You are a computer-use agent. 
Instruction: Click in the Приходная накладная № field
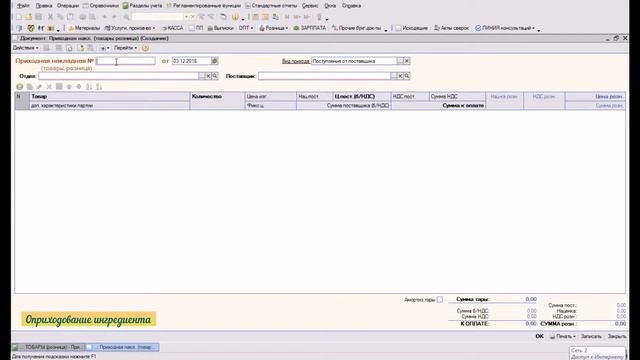(x=125, y=61)
